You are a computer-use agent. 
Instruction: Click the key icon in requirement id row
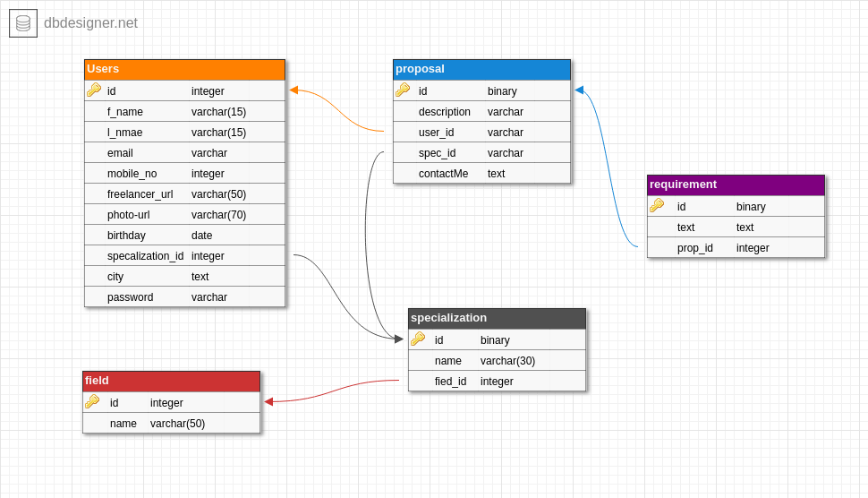click(x=657, y=205)
